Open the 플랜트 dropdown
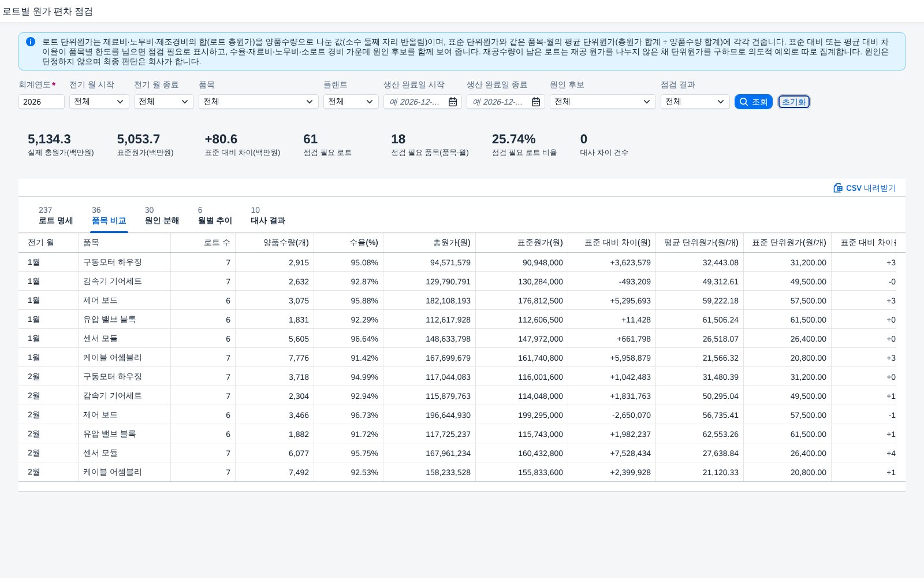924x578 pixels. tap(351, 102)
